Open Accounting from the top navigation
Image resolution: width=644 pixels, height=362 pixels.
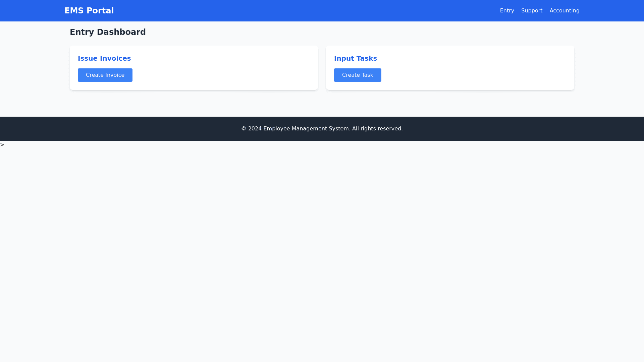(x=564, y=10)
